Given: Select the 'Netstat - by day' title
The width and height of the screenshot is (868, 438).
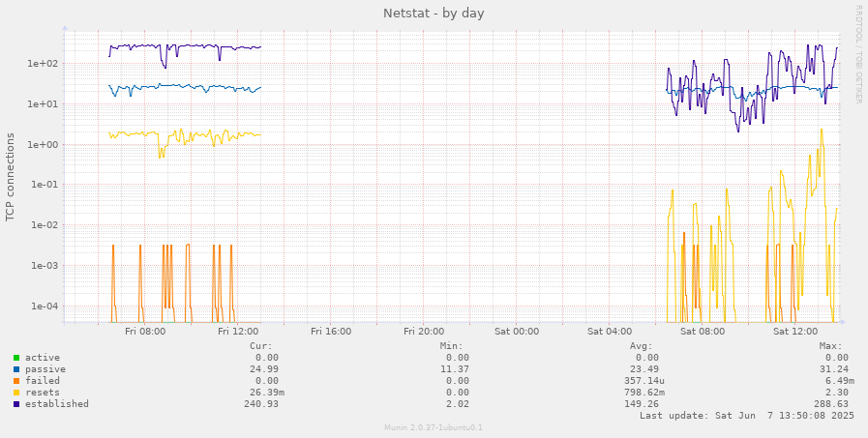Looking at the screenshot, I should (x=434, y=14).
